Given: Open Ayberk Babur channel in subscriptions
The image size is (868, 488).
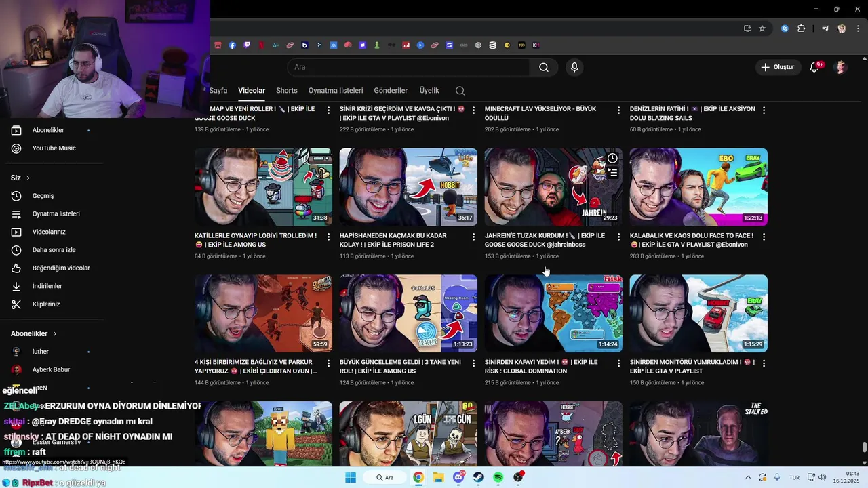Looking at the screenshot, I should (x=52, y=370).
